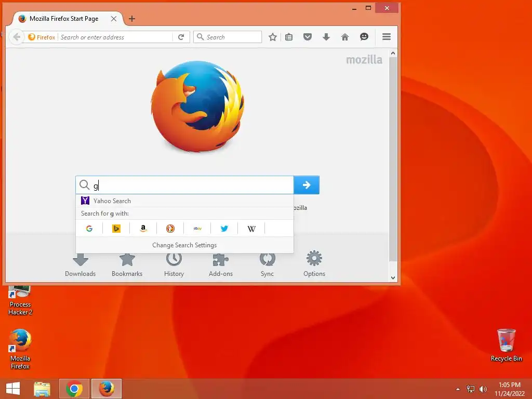Select the Recycle Bin desktop icon

click(506, 345)
